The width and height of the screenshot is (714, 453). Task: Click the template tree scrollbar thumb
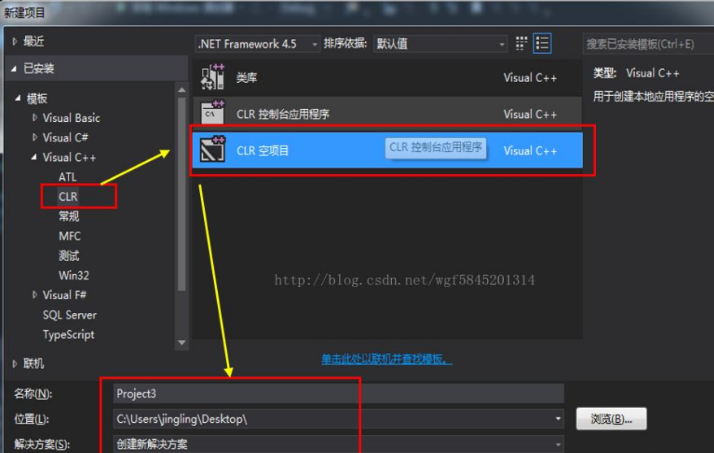click(x=182, y=193)
